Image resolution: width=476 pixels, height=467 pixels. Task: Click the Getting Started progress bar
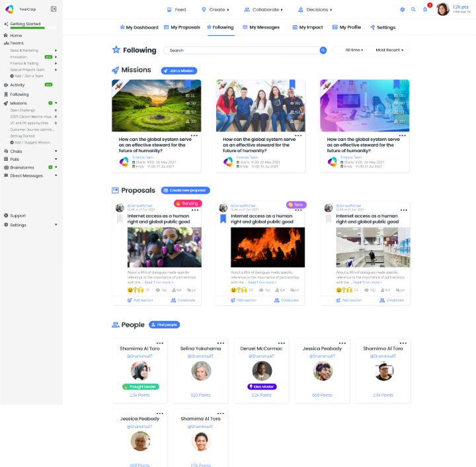point(34,28)
